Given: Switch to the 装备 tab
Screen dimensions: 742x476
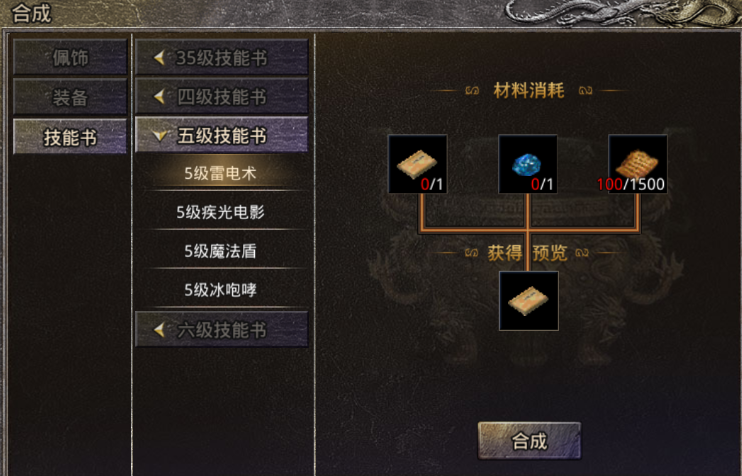Looking at the screenshot, I should (x=70, y=97).
